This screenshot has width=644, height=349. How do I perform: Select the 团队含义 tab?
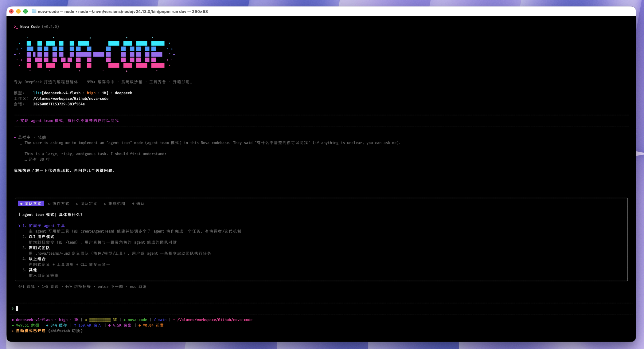pos(31,204)
